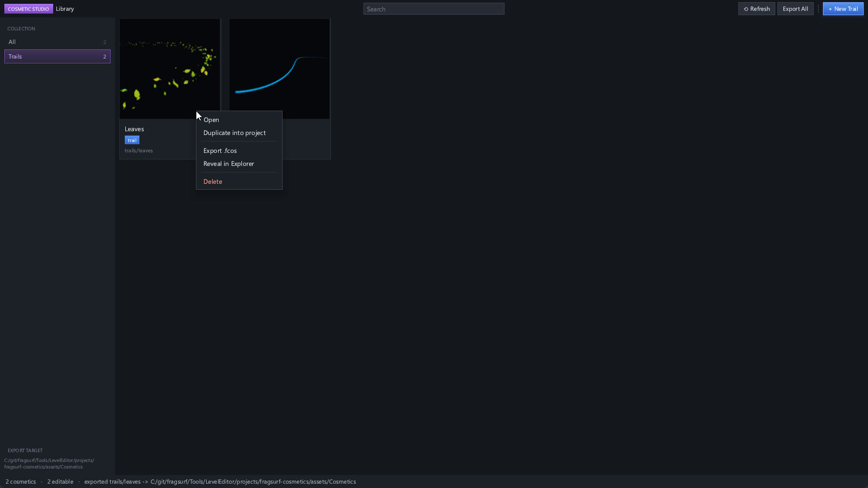
Task: Click the Cosmetic Studio badge
Action: point(29,9)
